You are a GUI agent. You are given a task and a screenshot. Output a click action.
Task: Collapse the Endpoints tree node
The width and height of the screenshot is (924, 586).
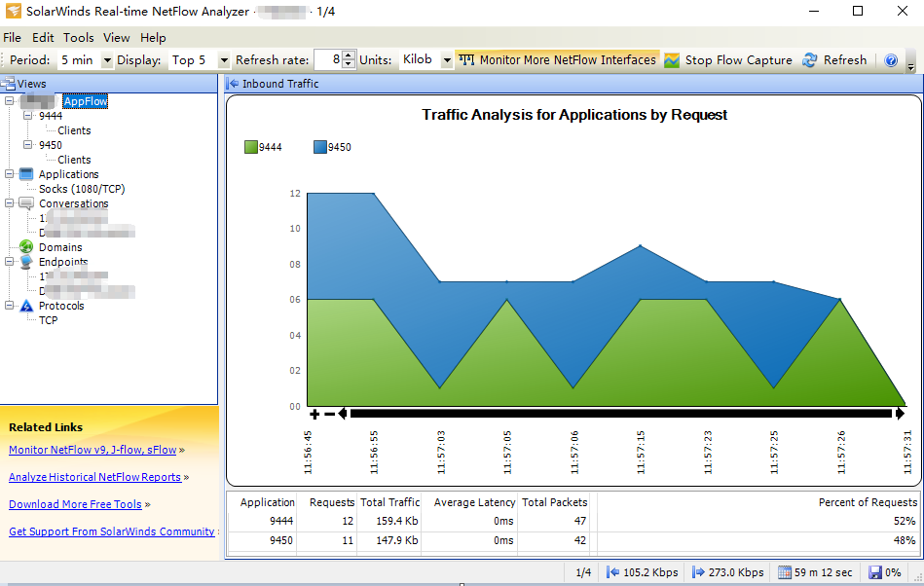[x=10, y=262]
